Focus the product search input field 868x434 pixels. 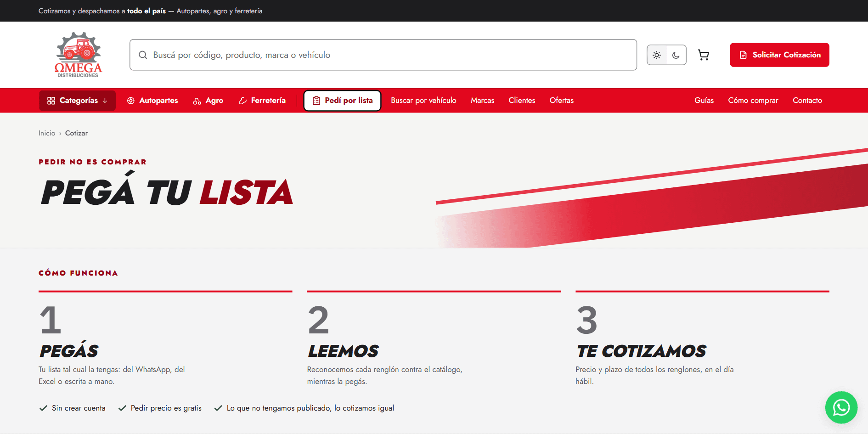(x=383, y=55)
